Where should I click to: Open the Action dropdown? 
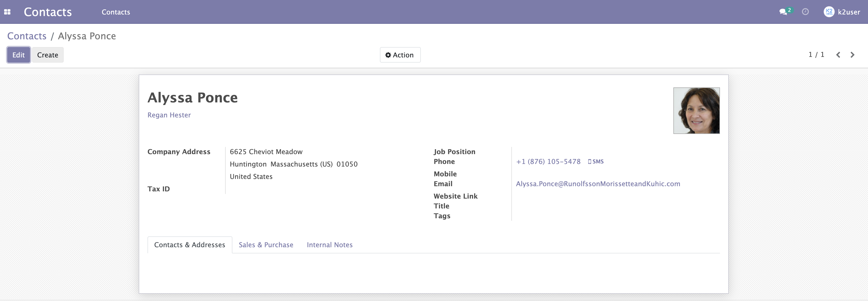point(400,55)
